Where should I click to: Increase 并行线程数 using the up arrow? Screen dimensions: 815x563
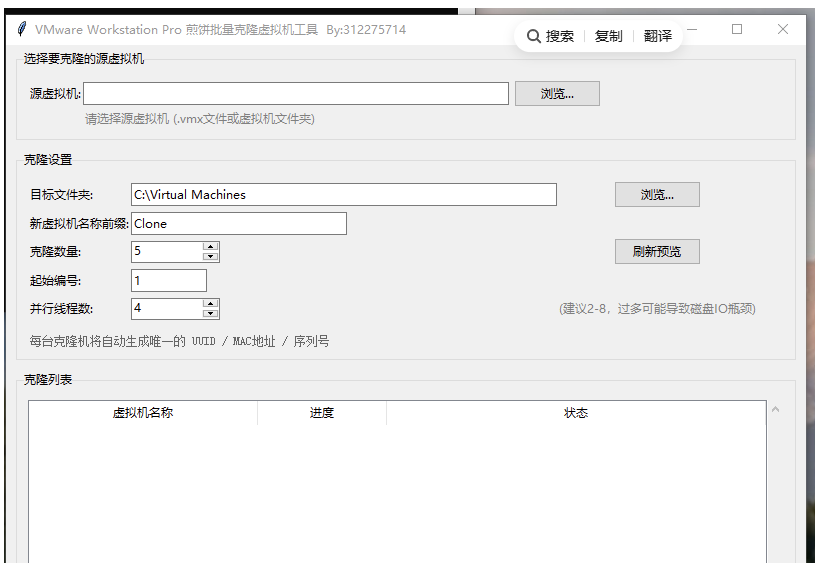click(x=211, y=304)
